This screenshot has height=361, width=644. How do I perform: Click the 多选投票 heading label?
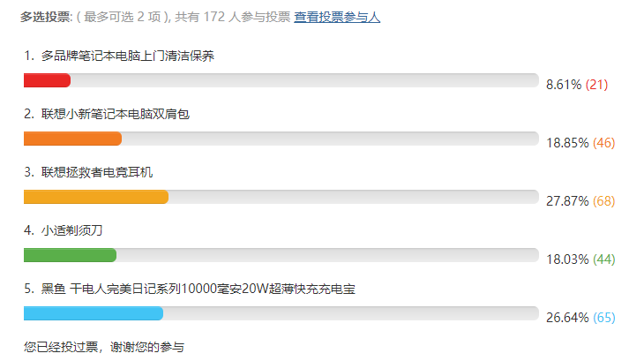46,17
